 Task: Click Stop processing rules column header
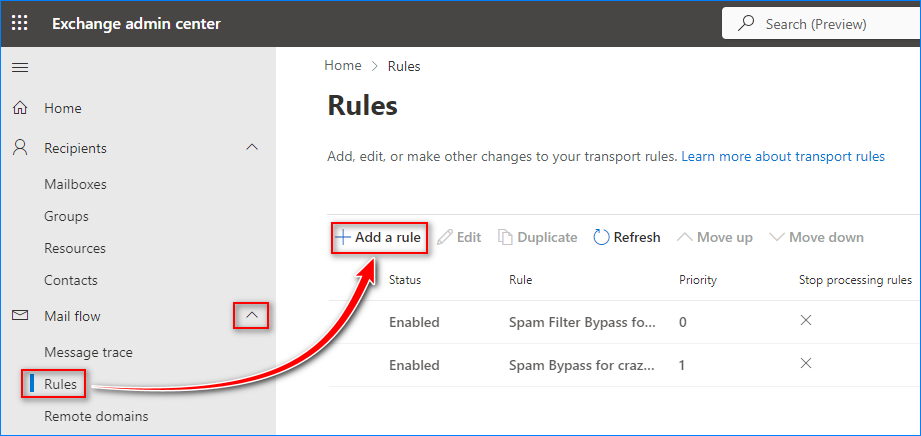click(855, 280)
